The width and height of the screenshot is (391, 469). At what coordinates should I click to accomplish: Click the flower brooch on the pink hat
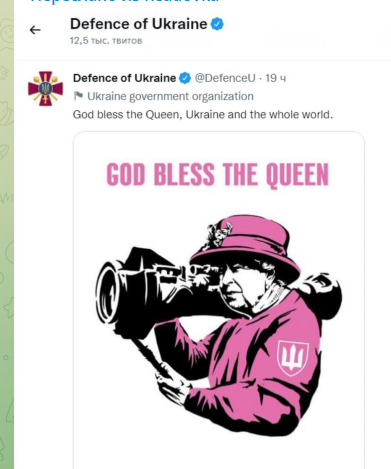point(220,233)
